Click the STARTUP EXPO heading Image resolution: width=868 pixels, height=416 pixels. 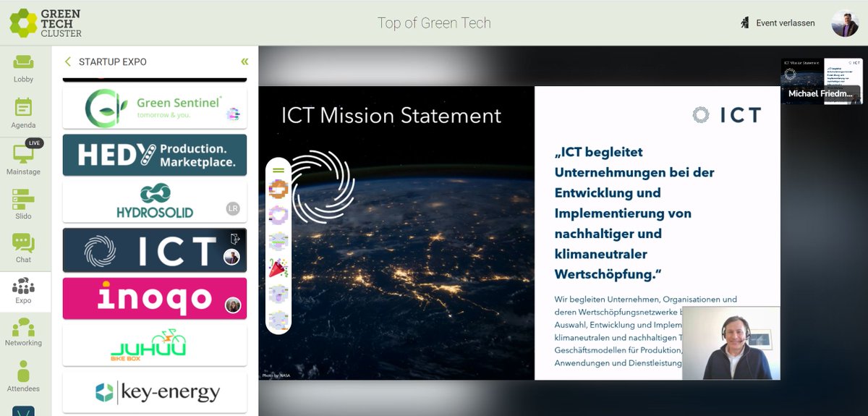point(113,61)
